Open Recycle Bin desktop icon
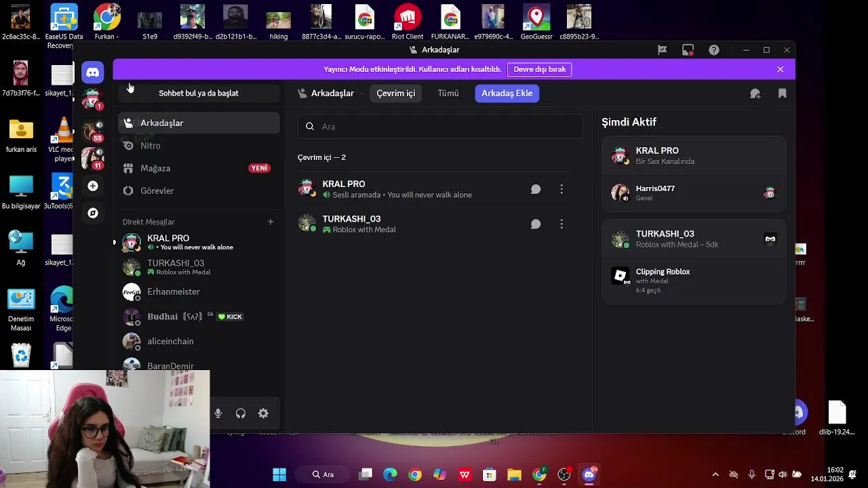This screenshot has width=868, height=488. (21, 356)
